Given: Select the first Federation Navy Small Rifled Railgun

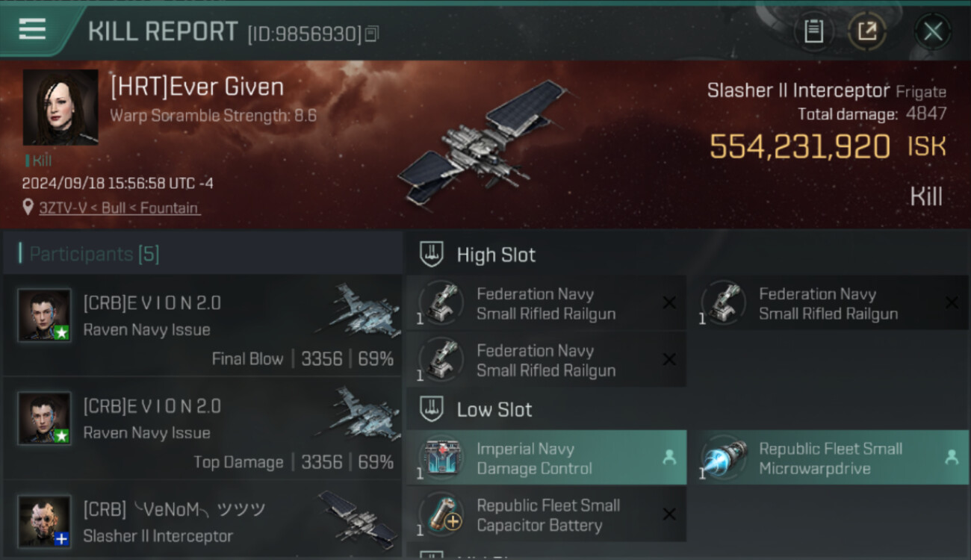Looking at the screenshot, I should pos(546,303).
